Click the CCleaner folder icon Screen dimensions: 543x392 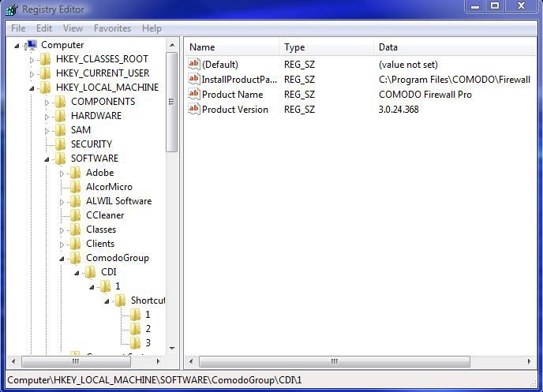(x=75, y=215)
